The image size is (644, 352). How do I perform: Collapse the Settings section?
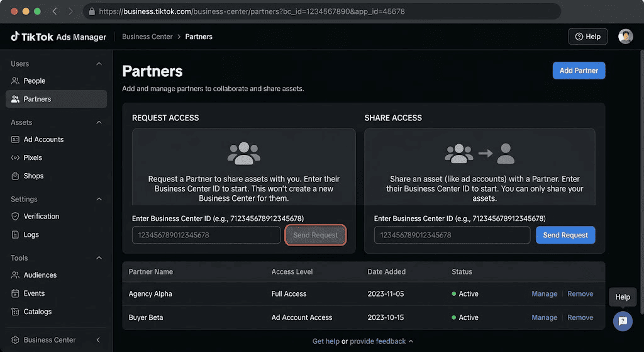tap(99, 199)
